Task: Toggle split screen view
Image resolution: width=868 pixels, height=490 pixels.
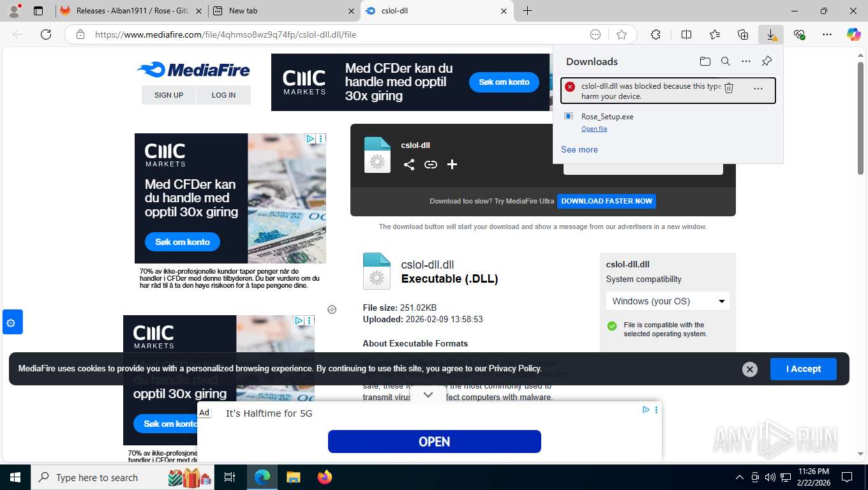Action: tap(686, 34)
